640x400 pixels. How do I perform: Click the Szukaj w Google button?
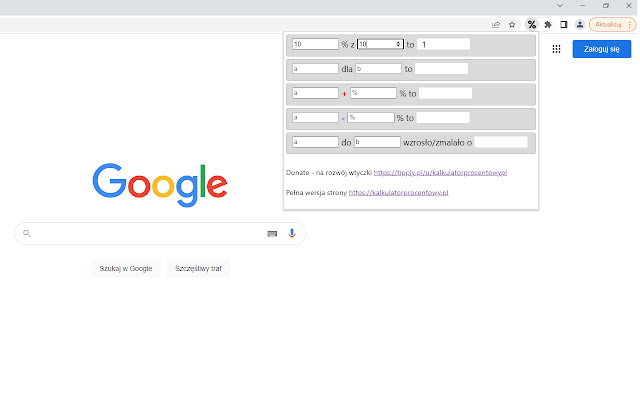126,269
